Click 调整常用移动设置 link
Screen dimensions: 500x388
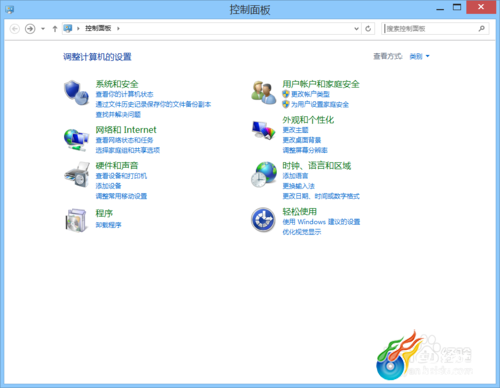[x=121, y=196]
